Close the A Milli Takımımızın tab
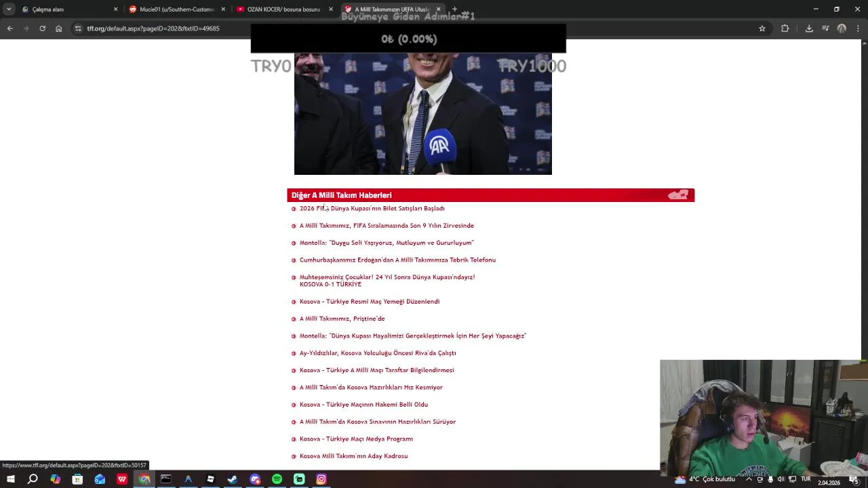Image resolution: width=868 pixels, height=488 pixels. pyautogui.click(x=438, y=9)
